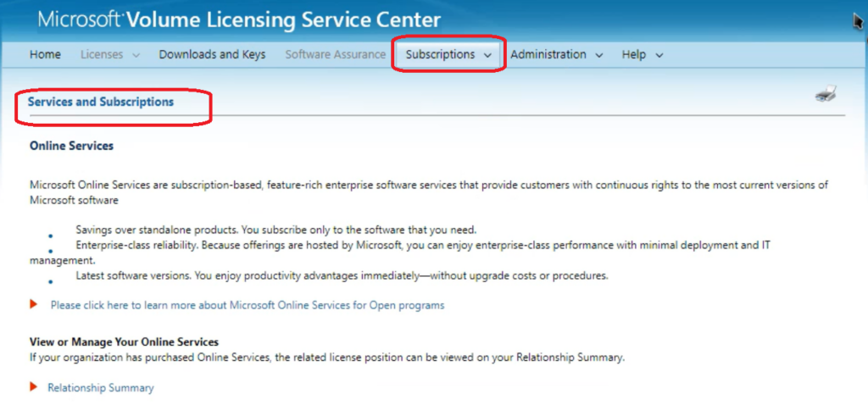This screenshot has width=868, height=405.
Task: Open the Software Assurance menu item
Action: click(336, 55)
